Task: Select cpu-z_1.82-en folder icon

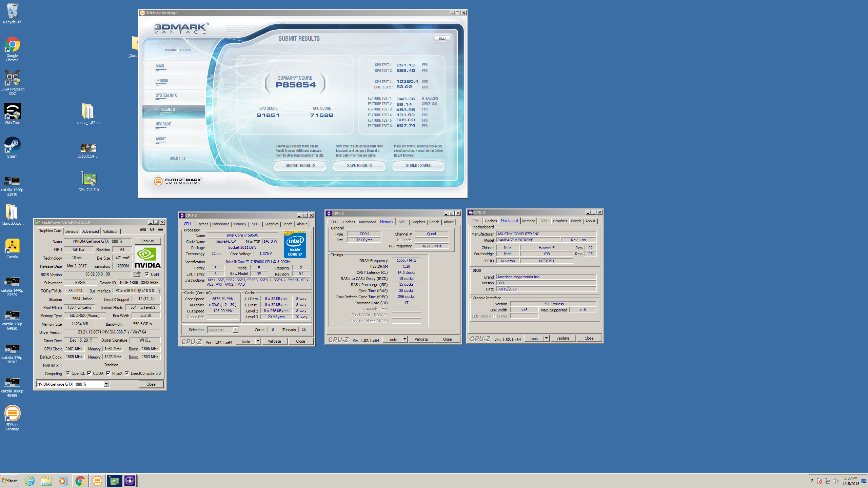Action: [88, 114]
